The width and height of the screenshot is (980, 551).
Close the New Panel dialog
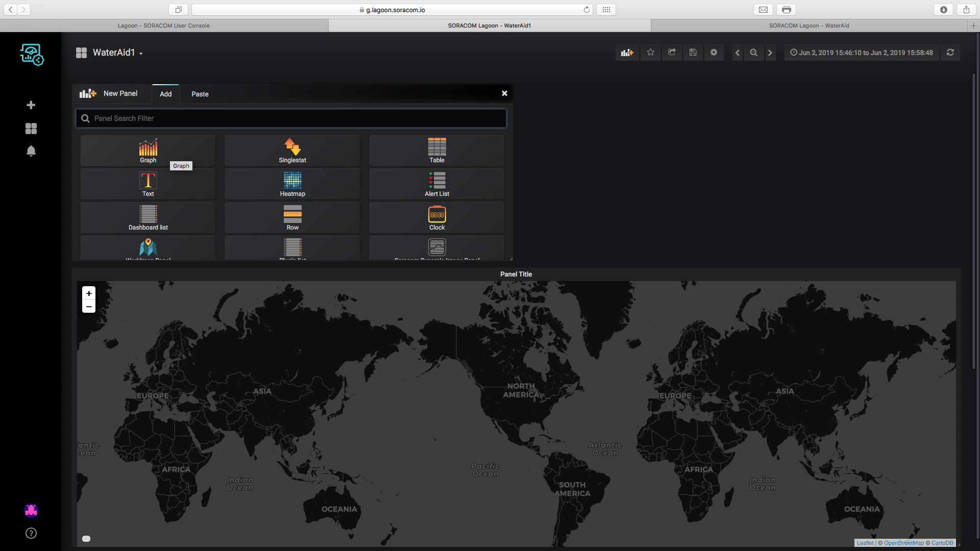[504, 93]
